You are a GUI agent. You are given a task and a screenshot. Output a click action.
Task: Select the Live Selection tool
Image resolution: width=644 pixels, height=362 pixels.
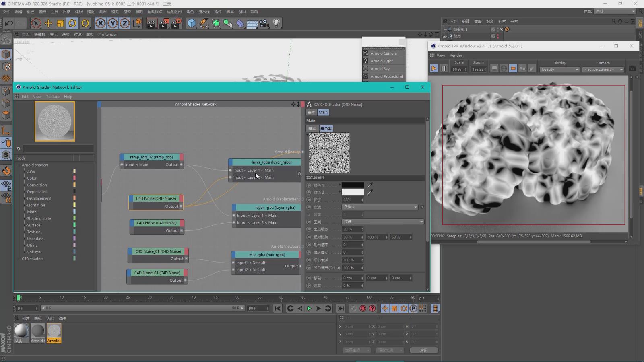36,23
